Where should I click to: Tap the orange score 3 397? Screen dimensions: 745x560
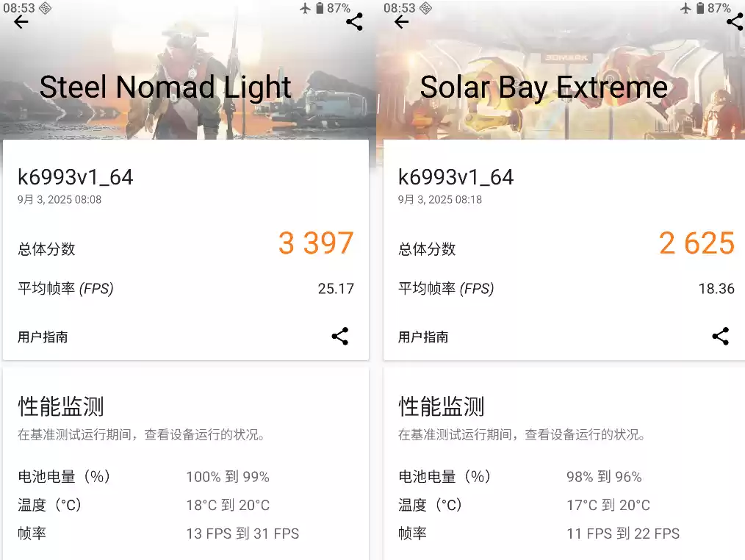pos(316,243)
